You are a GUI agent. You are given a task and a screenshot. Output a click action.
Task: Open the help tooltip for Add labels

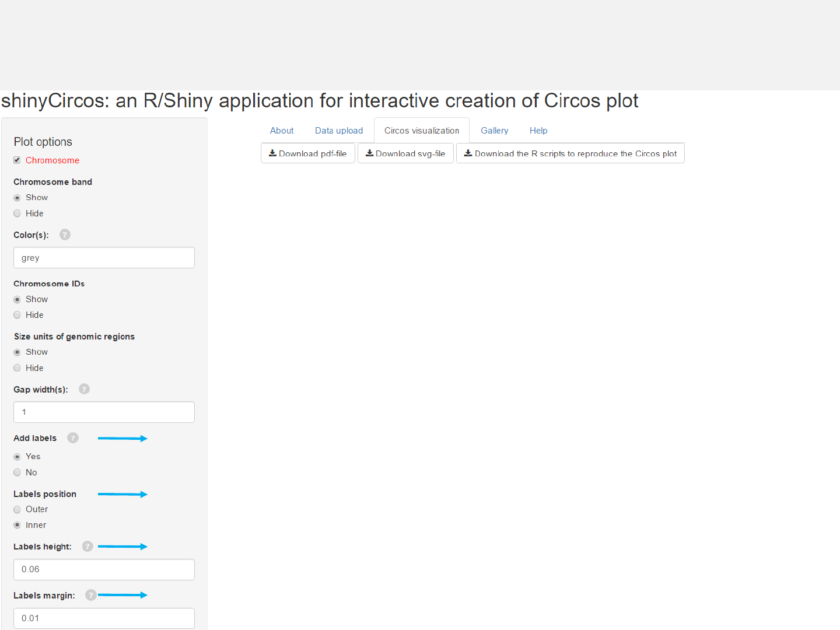point(72,438)
